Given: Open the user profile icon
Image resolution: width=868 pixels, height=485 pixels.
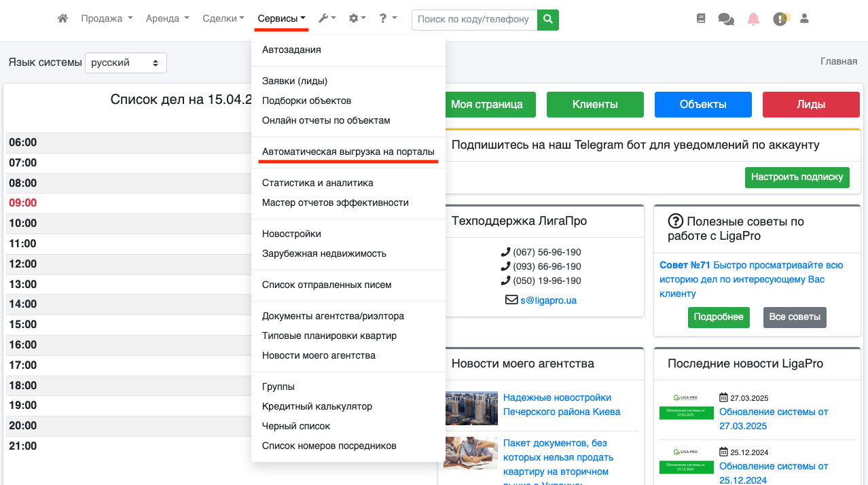Looking at the screenshot, I should coord(805,19).
